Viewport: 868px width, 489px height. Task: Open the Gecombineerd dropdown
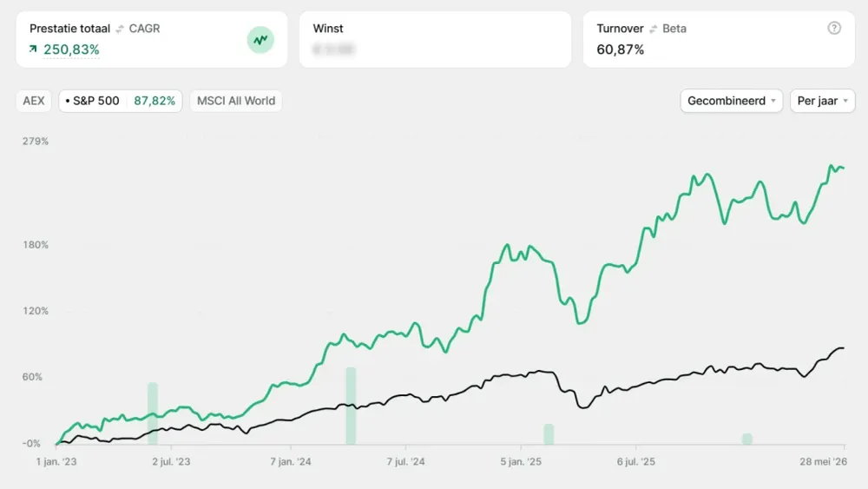point(731,101)
